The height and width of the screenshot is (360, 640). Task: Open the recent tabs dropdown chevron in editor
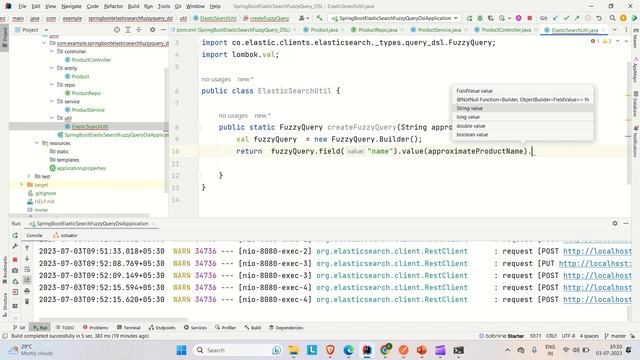click(614, 30)
